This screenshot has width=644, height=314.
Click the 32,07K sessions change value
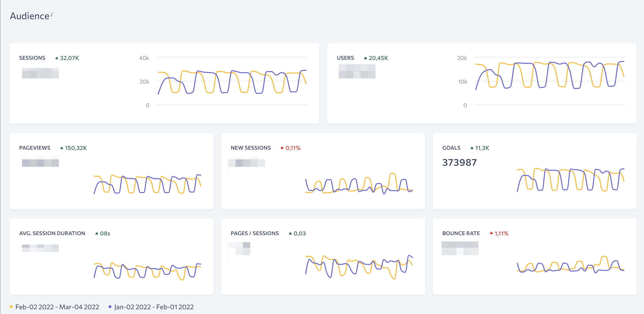point(69,58)
